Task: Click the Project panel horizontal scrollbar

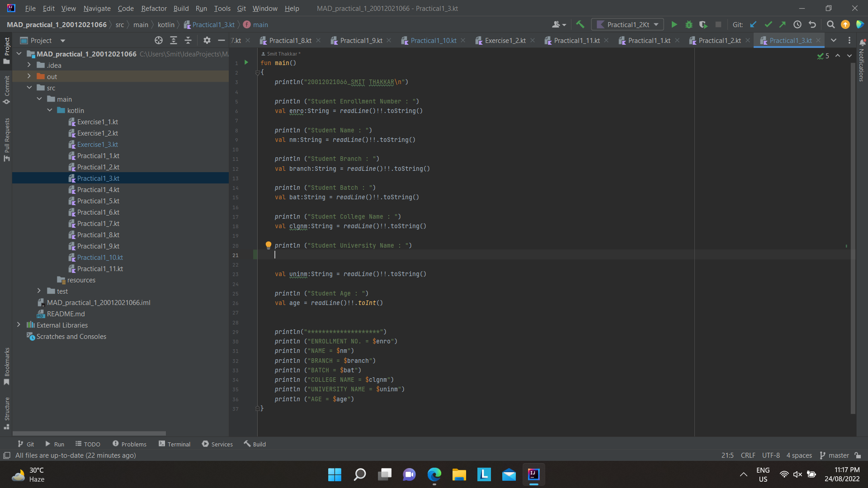Action: point(90,433)
